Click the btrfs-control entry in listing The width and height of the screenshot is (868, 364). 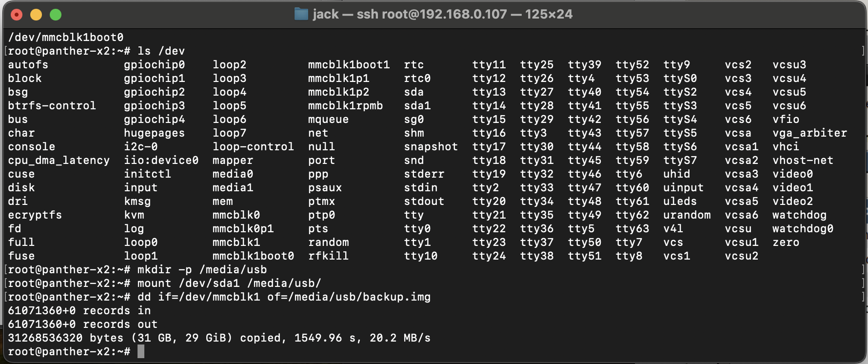point(52,105)
